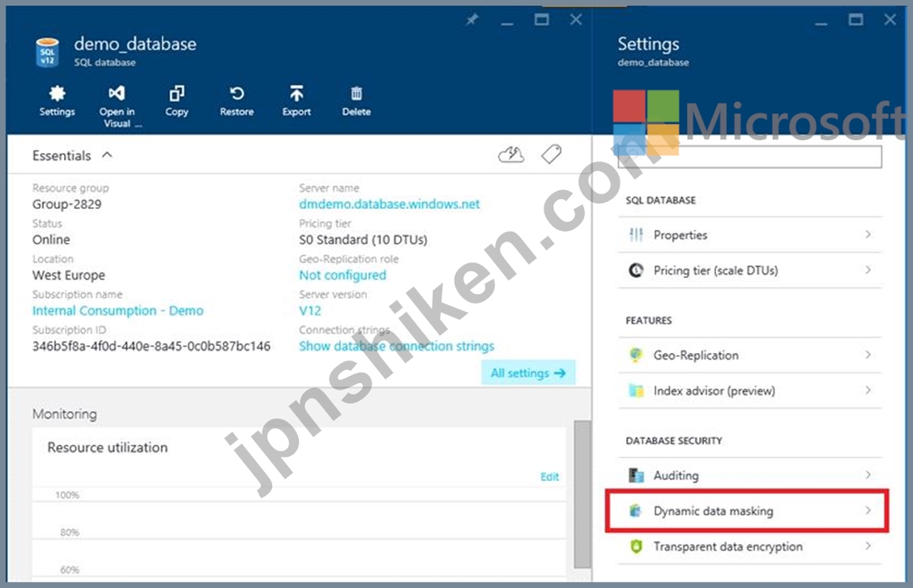Image resolution: width=913 pixels, height=588 pixels.
Task: Delete the database using the trash icon
Action: click(356, 93)
